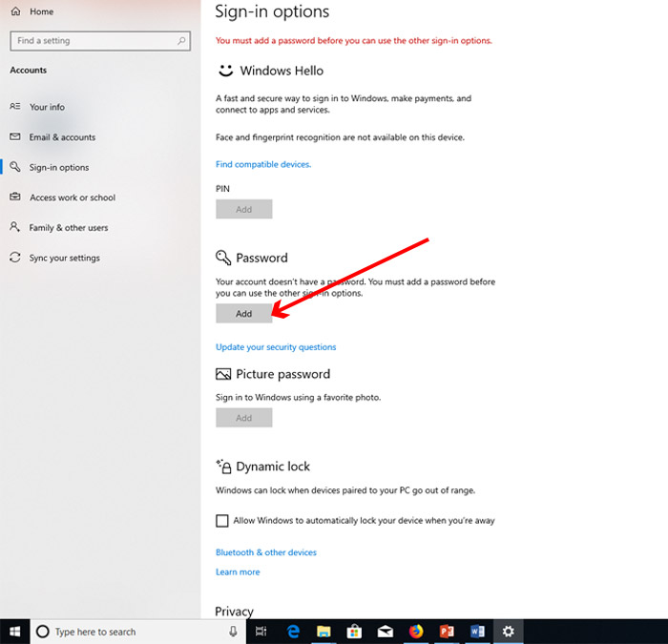Open Task View from the taskbar
668x644 pixels.
261,632
